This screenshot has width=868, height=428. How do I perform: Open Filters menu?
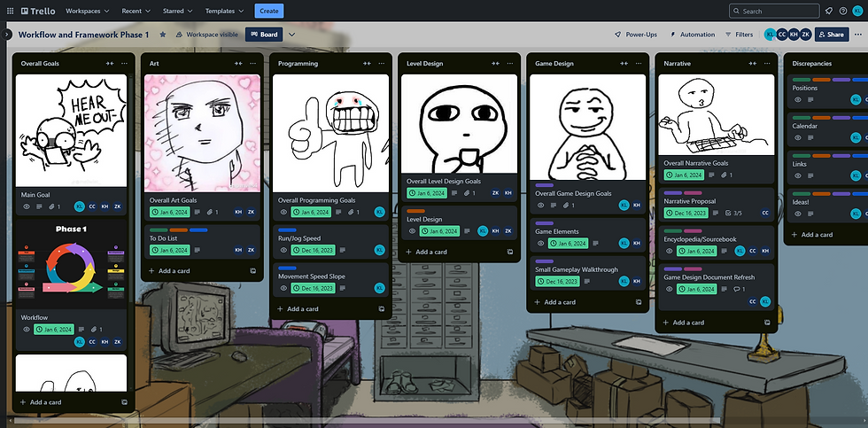tap(739, 35)
